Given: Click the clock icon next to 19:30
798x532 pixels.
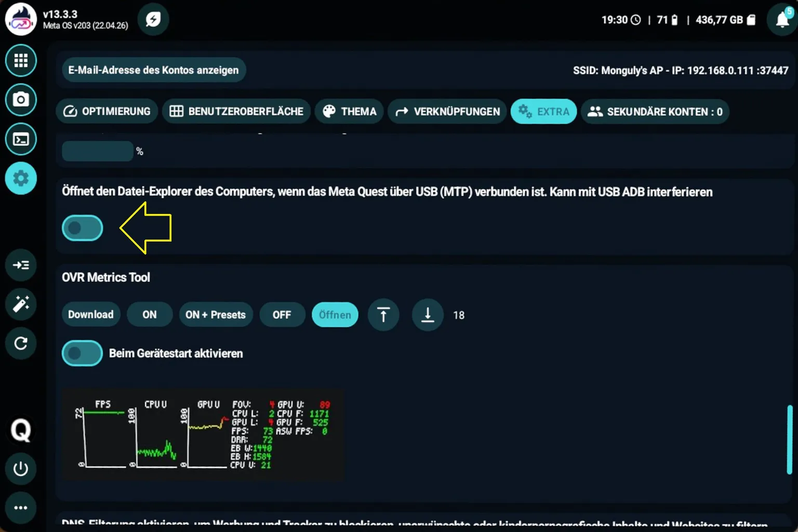Looking at the screenshot, I should [636, 20].
